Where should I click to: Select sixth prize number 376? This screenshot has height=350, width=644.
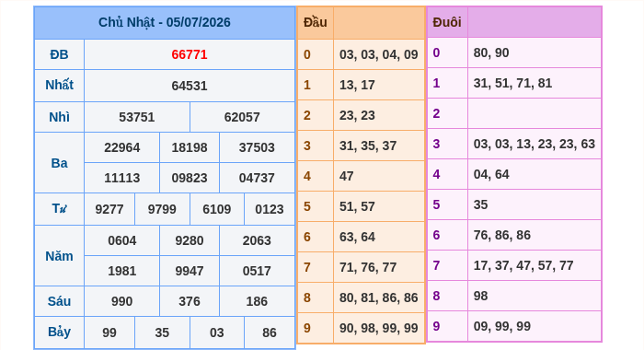190,301
